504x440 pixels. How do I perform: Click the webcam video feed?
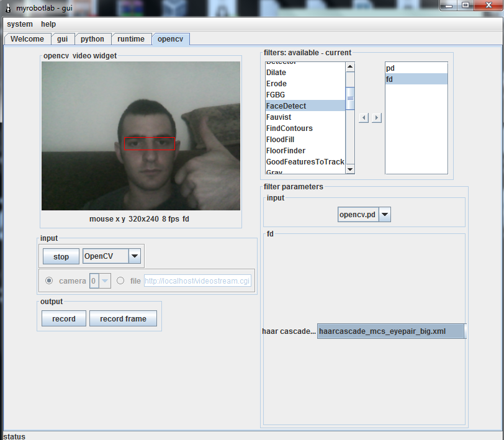point(141,136)
